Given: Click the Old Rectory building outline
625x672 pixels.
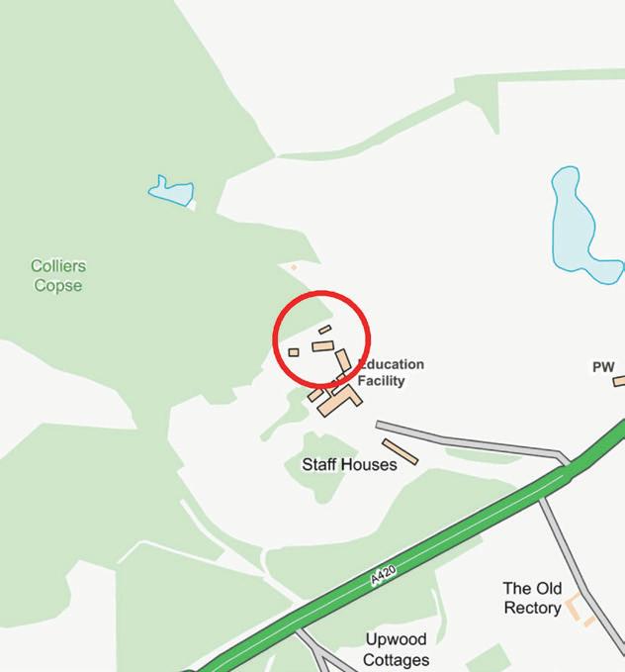Looking at the screenshot, I should [580, 609].
